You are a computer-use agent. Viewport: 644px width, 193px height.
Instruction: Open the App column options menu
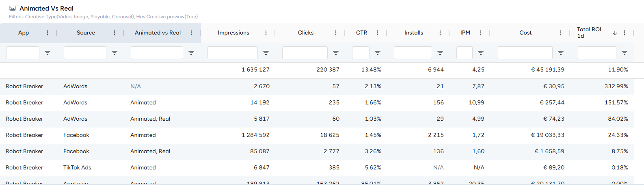click(48, 33)
